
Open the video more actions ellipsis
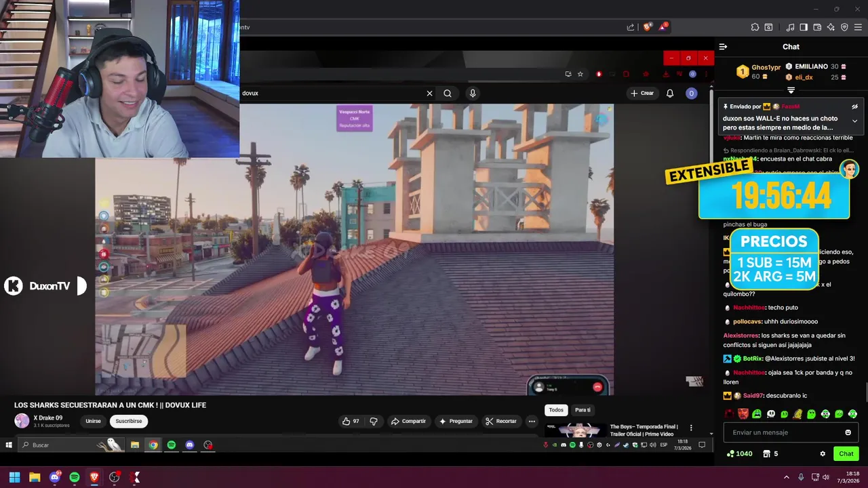[x=532, y=422]
